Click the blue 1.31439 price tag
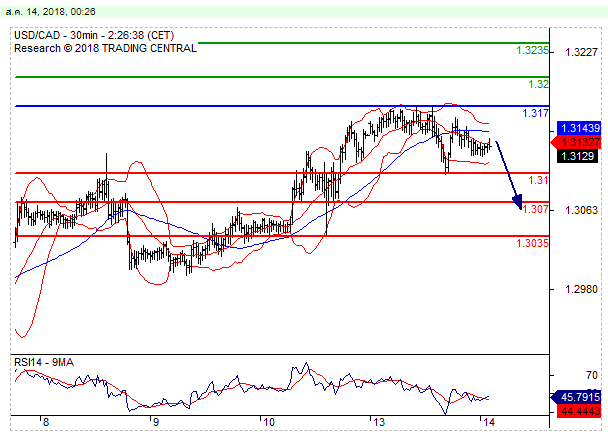Viewport: 608px width, 436px height. point(579,128)
